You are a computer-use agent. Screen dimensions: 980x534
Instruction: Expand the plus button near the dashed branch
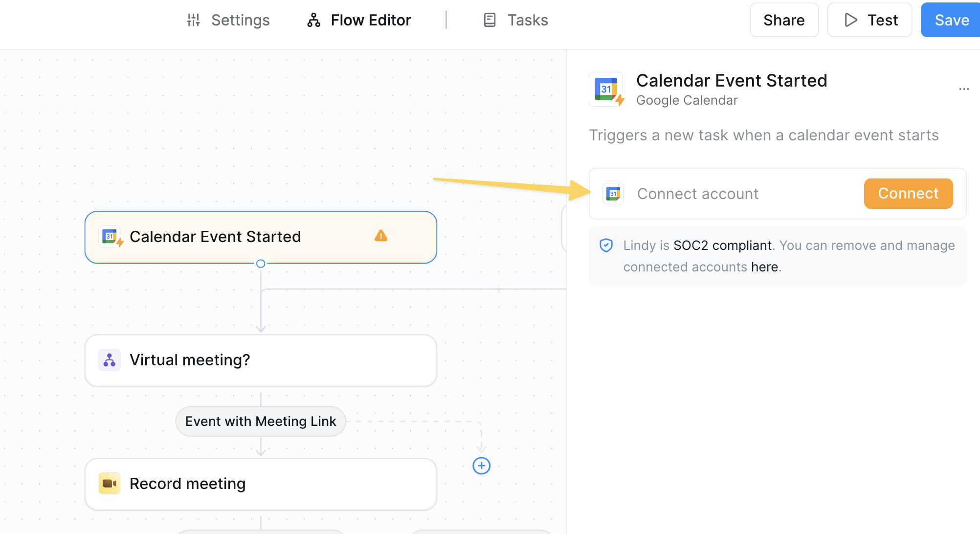click(481, 466)
